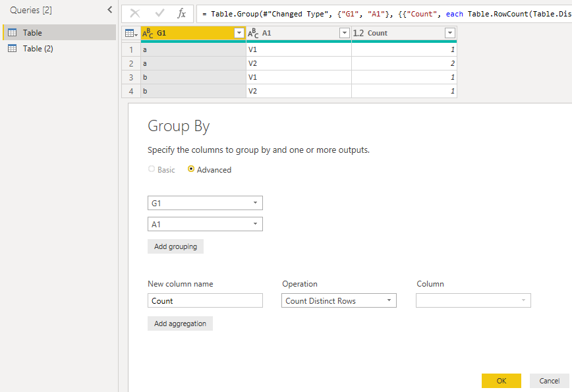Change A1 column data type icon

click(253, 33)
